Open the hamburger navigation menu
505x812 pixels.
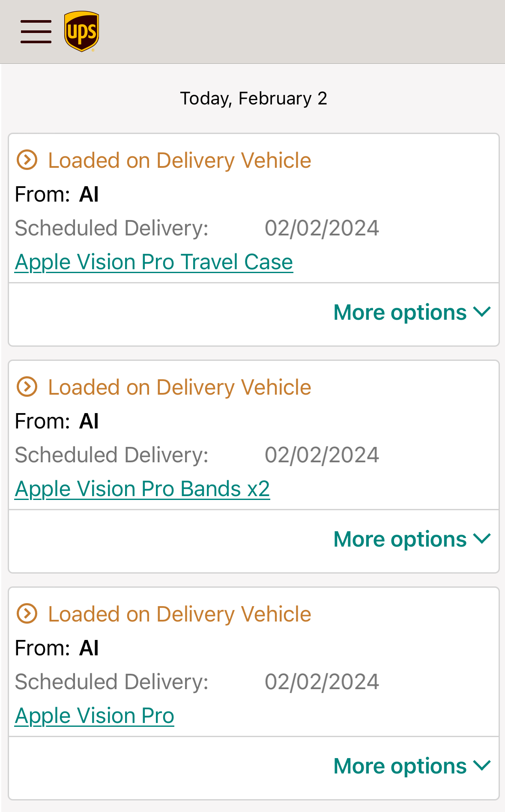(36, 32)
